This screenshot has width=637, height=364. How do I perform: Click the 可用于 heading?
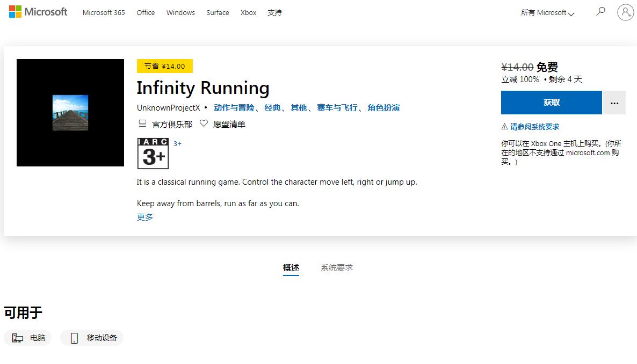(23, 313)
